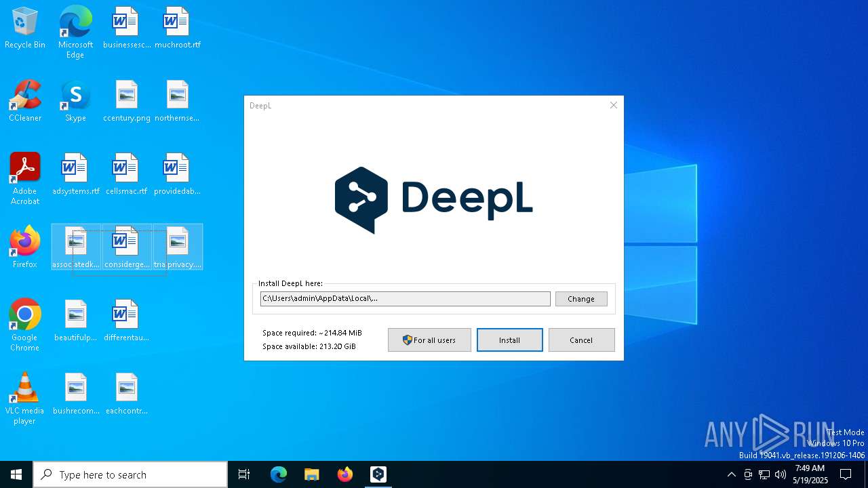Screen dimensions: 868x488
Task: Cancel the DeepL installation
Action: 581,340
